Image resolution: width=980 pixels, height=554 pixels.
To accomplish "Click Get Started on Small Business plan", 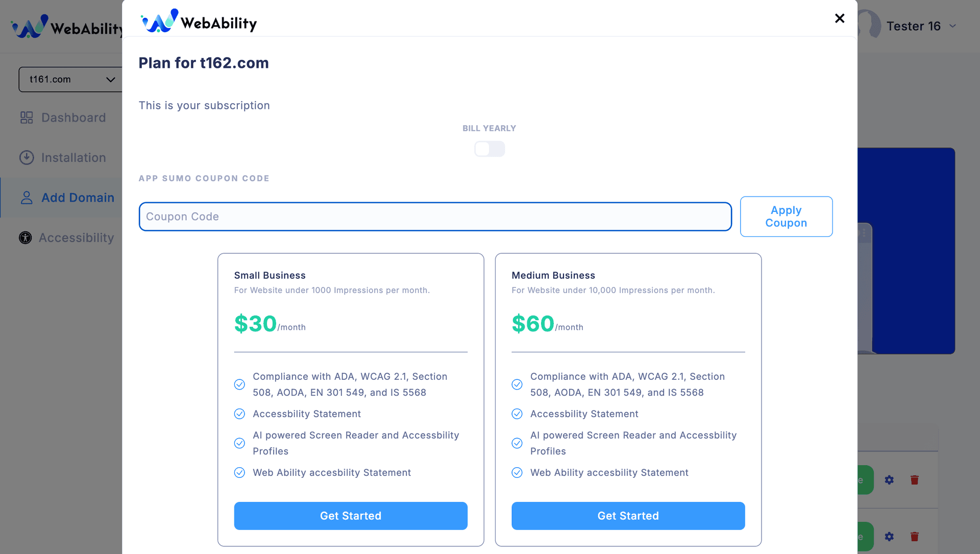I will [x=351, y=516].
